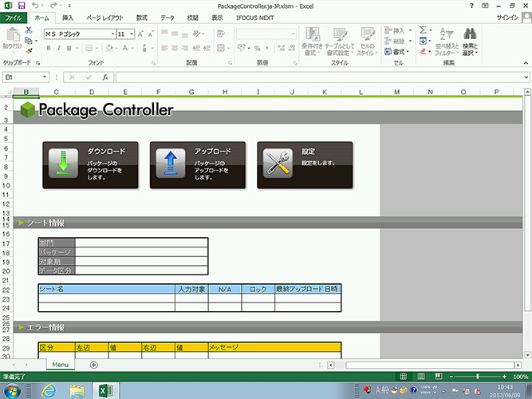
Task: Open the 設定 settings tool button
Action: 305,165
